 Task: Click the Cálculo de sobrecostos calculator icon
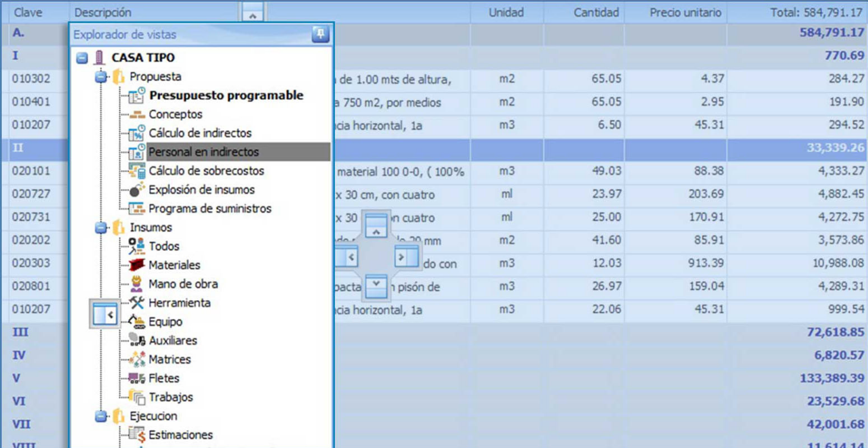[137, 171]
